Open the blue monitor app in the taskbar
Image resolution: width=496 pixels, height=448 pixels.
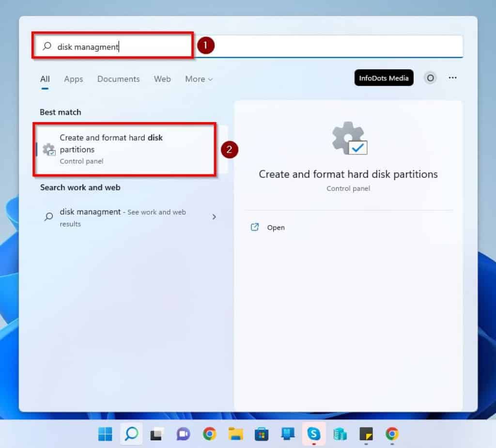288,434
